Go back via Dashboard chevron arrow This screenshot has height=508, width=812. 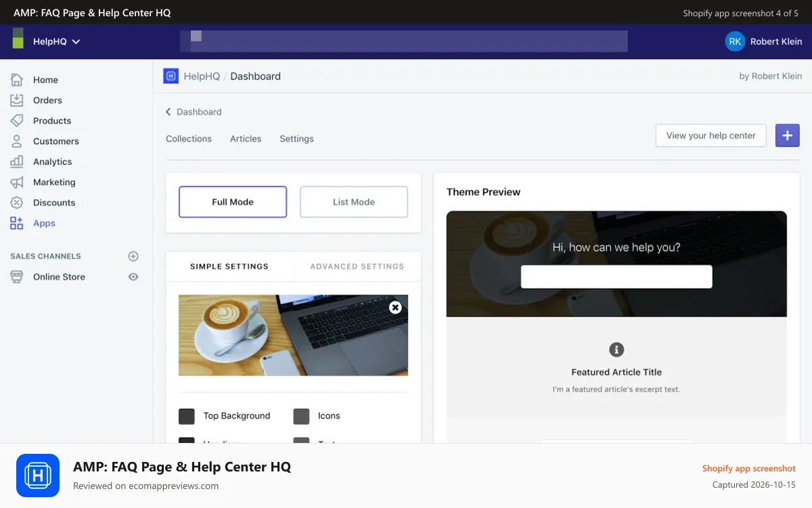168,112
